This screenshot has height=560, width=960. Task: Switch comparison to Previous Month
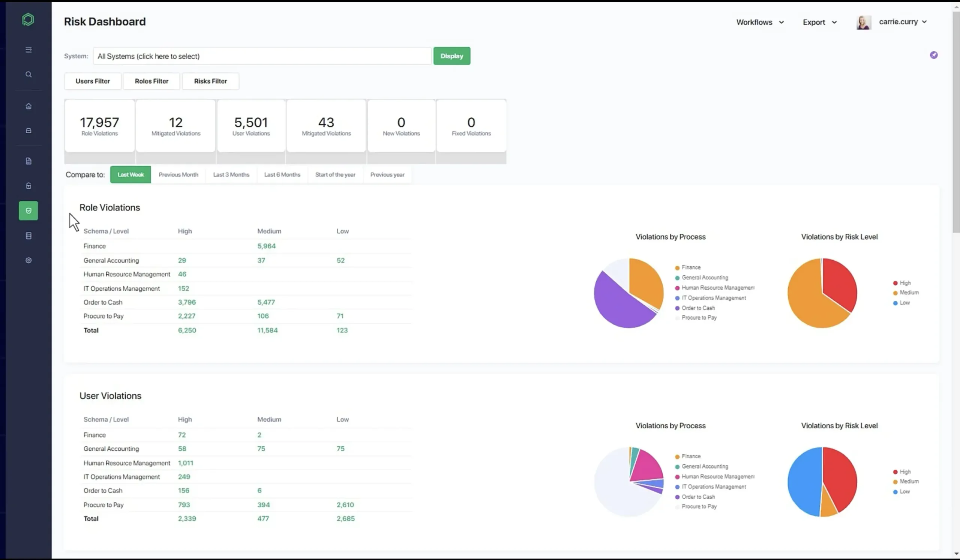point(178,174)
